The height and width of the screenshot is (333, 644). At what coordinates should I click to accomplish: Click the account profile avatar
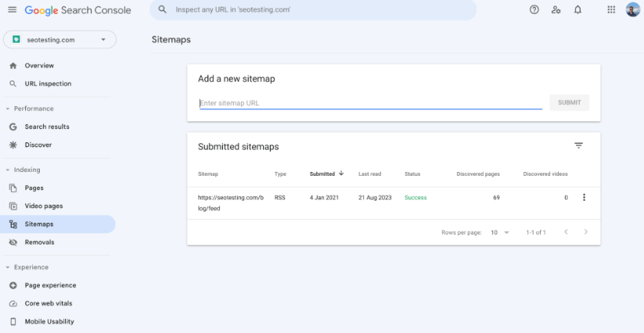point(633,10)
